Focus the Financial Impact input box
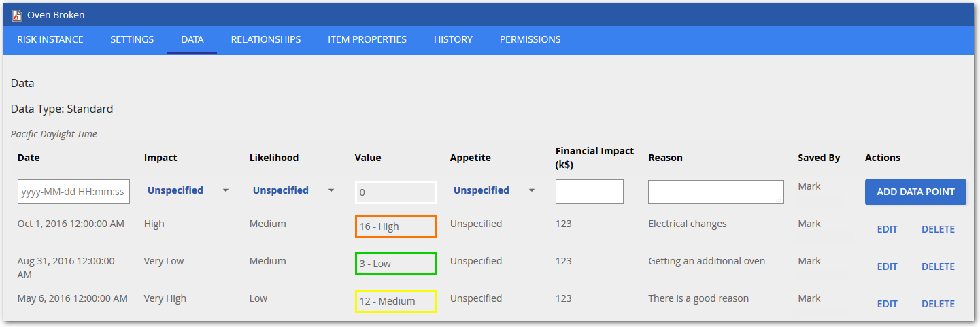 pyautogui.click(x=589, y=192)
